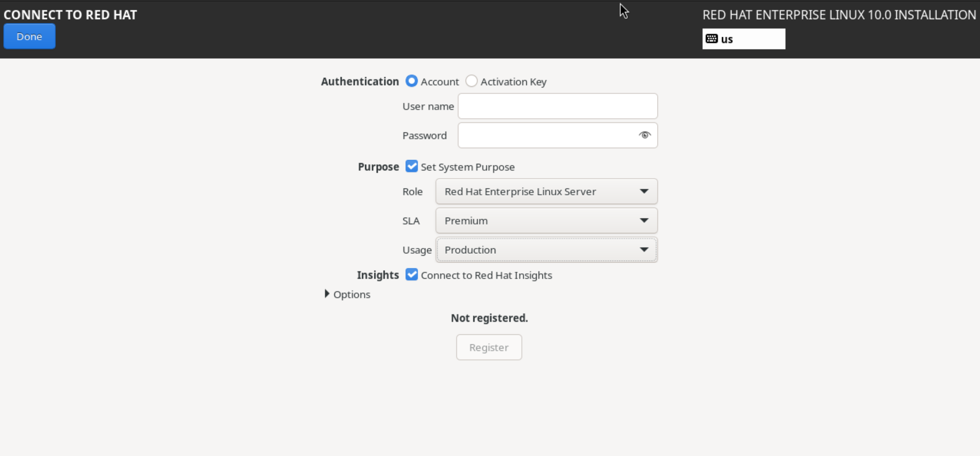The height and width of the screenshot is (456, 980).
Task: Open the Usage Production dropdown arrow
Action: point(644,250)
